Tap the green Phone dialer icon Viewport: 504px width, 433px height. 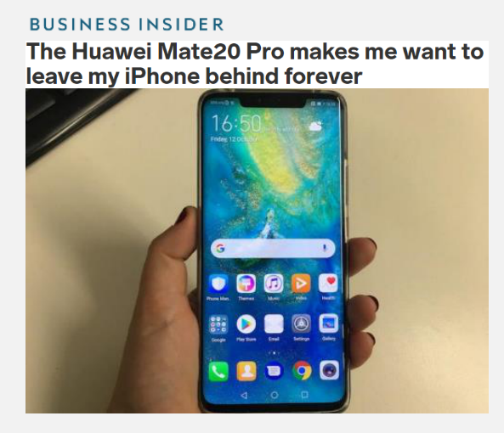click(x=218, y=372)
